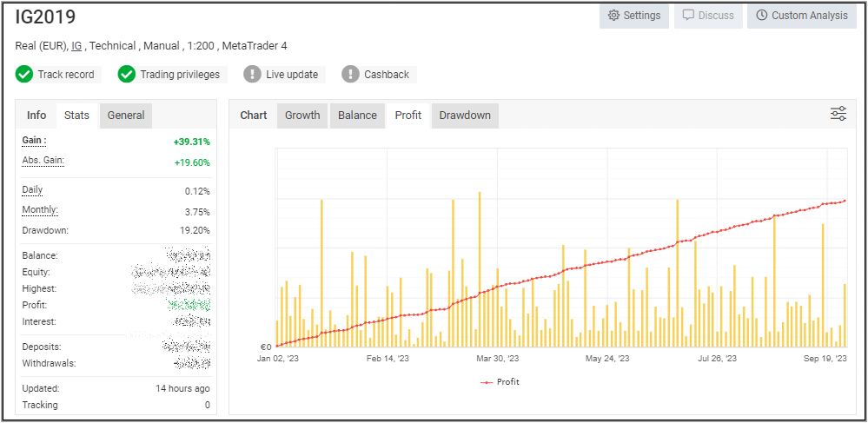The image size is (868, 423).
Task: Click the Custom Analysis clock icon
Action: 762,16
